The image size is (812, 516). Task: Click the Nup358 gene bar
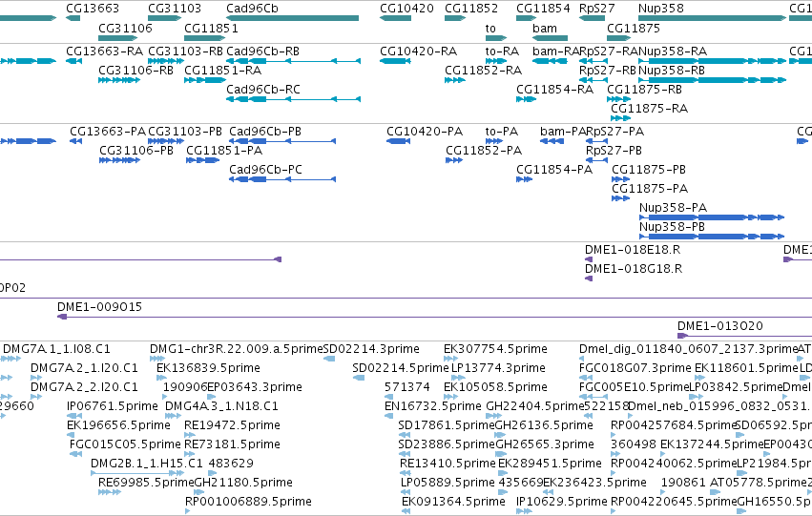tap(713, 18)
